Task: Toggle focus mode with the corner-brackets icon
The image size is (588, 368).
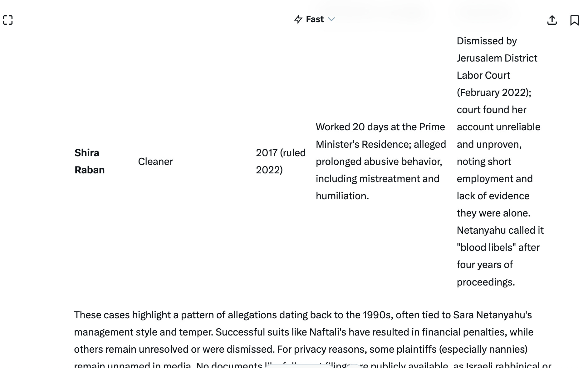Action: pyautogui.click(x=8, y=20)
